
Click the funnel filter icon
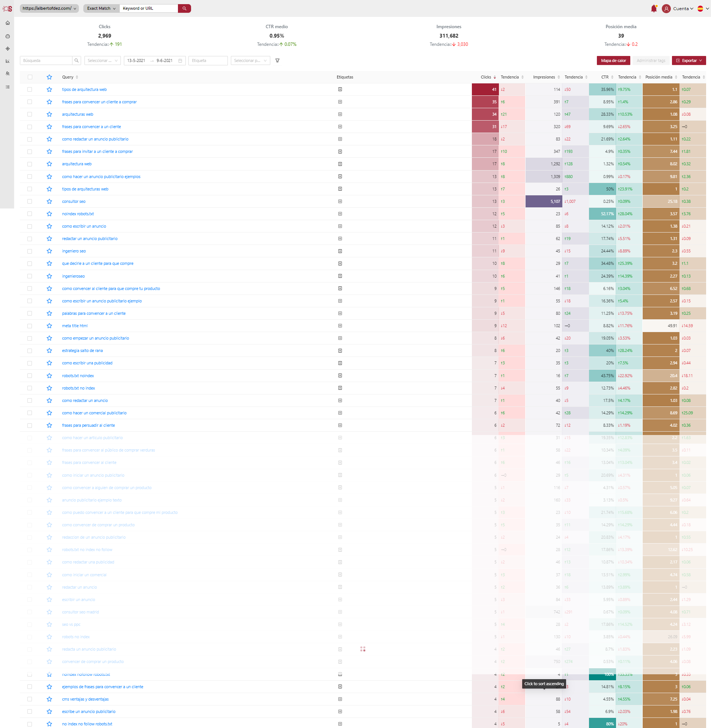click(277, 60)
